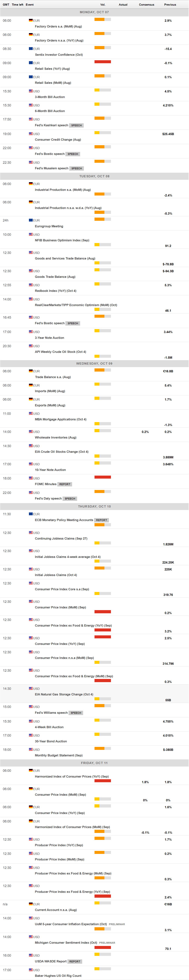Screen dimensions: 189x980
Task: Click the EU flag for the Eurogroup Meeting row
Action: coord(31,220)
